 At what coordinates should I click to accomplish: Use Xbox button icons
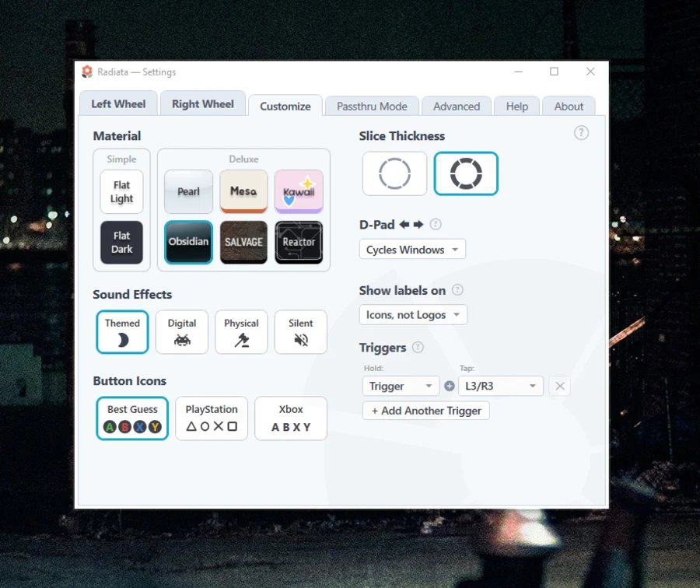coord(291,418)
